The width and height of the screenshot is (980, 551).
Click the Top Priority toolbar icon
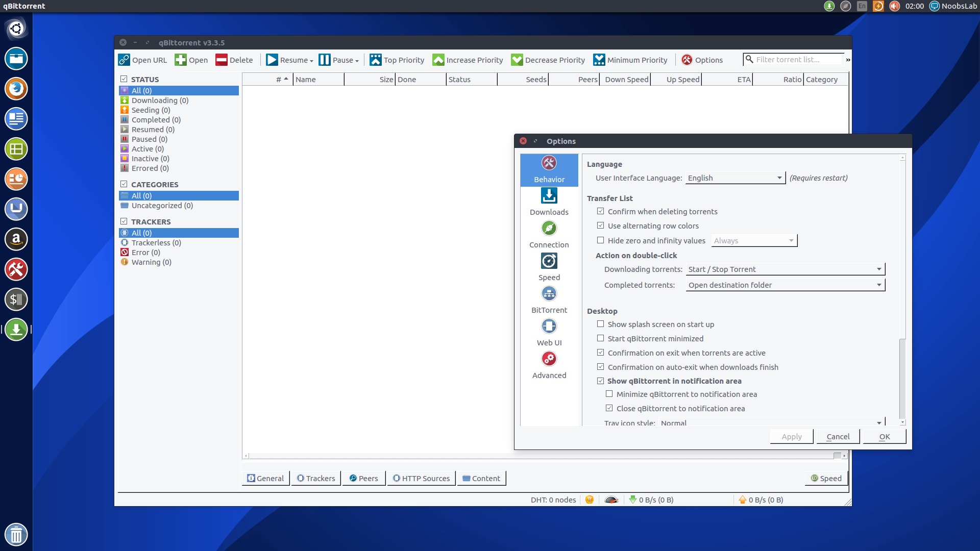pyautogui.click(x=376, y=60)
